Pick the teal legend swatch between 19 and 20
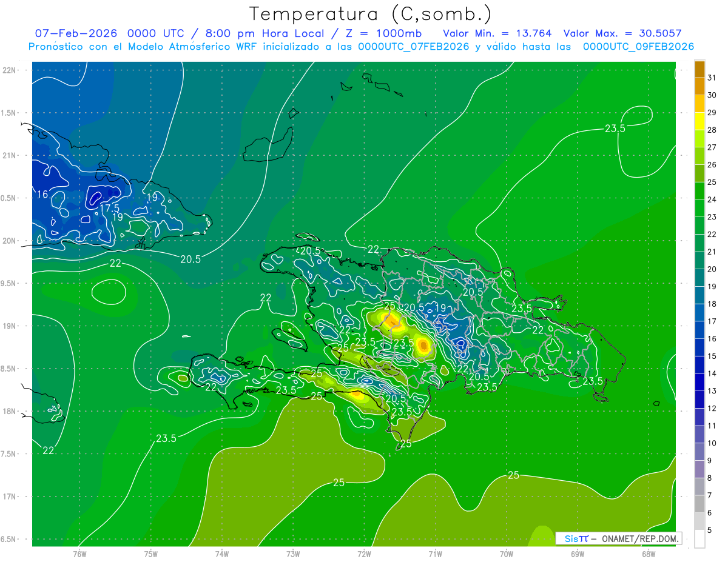Viewport: 728px width, 562px height. point(699,278)
